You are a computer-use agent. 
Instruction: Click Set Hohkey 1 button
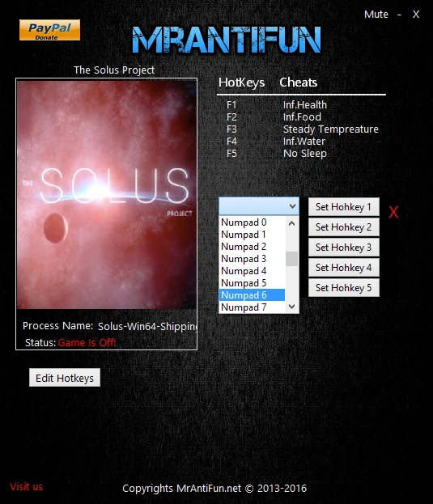(344, 207)
